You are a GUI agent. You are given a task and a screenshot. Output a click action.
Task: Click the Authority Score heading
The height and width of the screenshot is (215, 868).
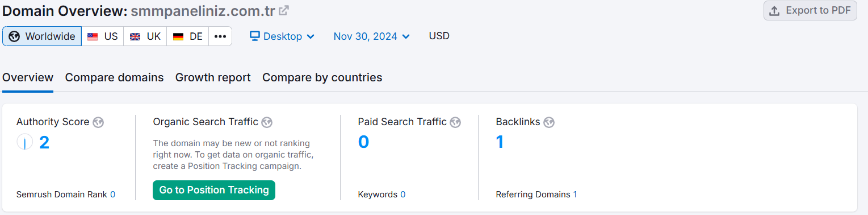coord(53,122)
